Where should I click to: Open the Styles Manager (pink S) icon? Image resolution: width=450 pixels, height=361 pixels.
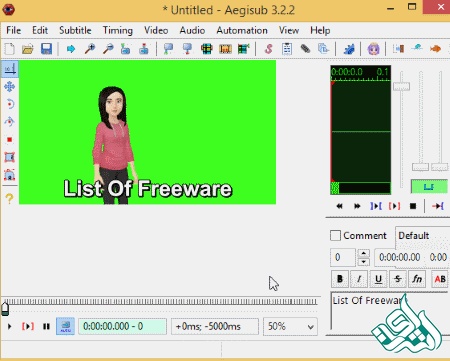coord(269,49)
